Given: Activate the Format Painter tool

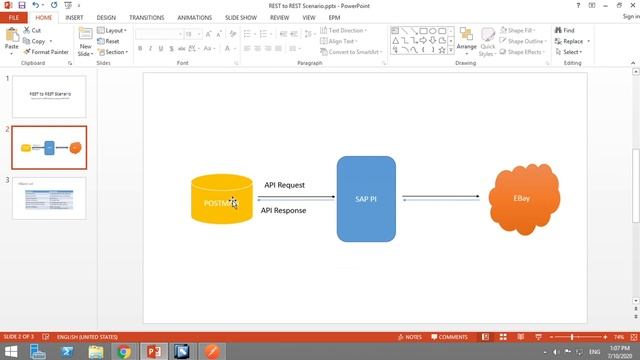Looking at the screenshot, I should coord(46,52).
